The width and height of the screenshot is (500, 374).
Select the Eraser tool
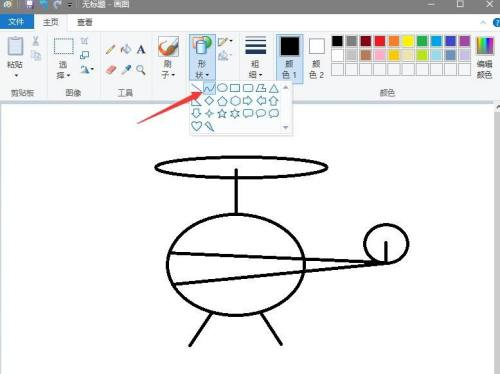pos(111,70)
